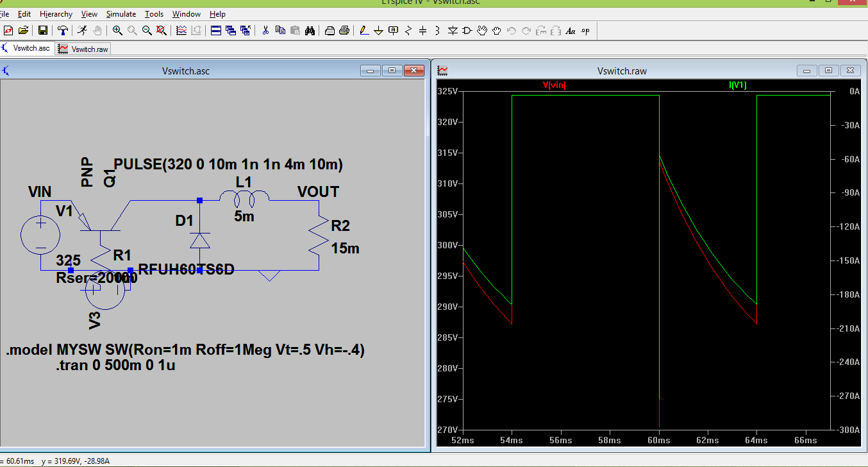
Task: Select the Label Net tool
Action: click(x=393, y=30)
